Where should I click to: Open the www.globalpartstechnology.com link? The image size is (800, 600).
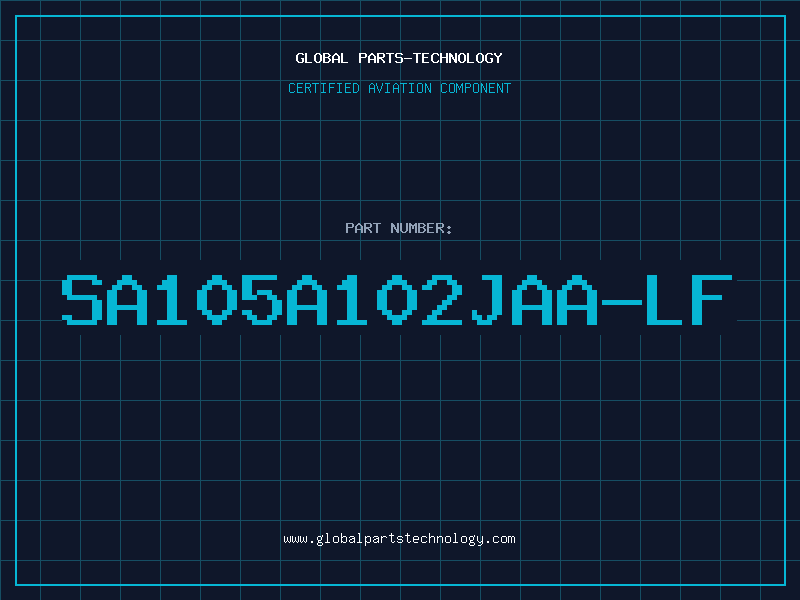(399, 539)
